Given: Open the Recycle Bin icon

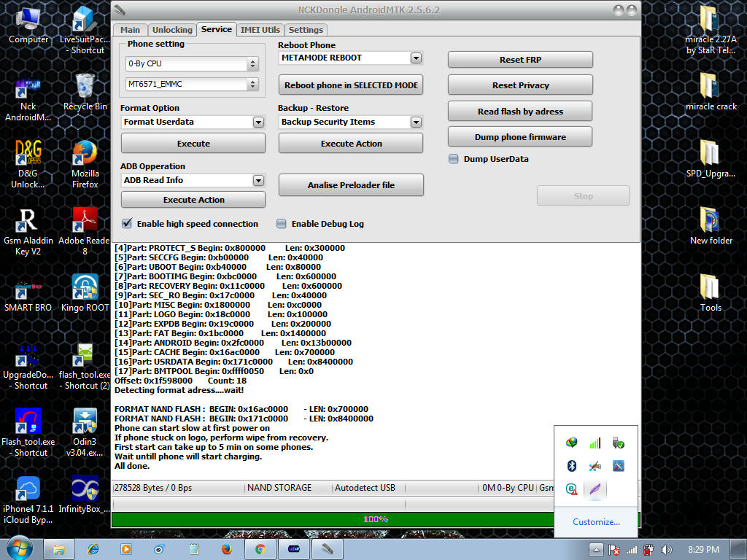Looking at the screenshot, I should pyautogui.click(x=85, y=93).
